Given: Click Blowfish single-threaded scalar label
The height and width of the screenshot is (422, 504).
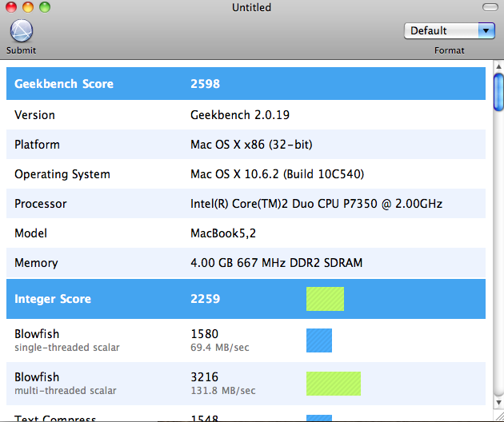Looking at the screenshot, I should pos(67,340).
